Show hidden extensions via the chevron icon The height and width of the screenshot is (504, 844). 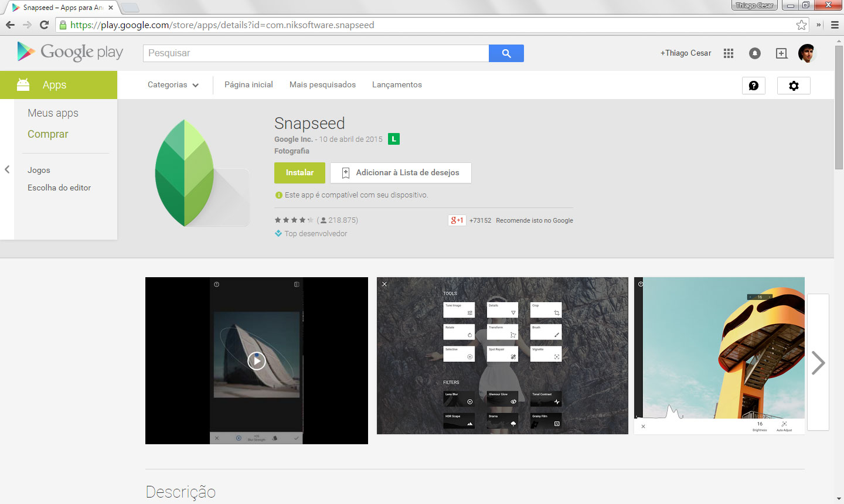point(819,25)
